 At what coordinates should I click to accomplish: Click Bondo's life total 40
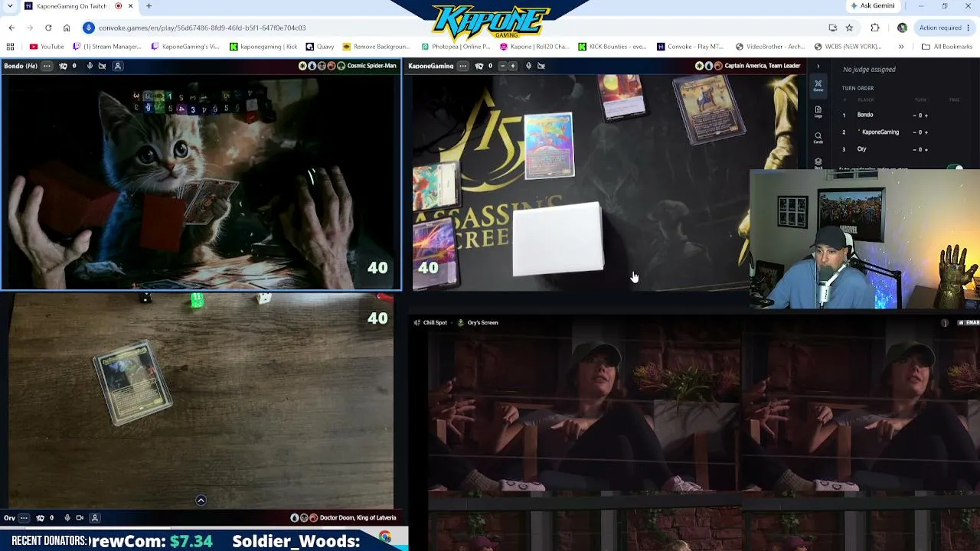tap(377, 268)
